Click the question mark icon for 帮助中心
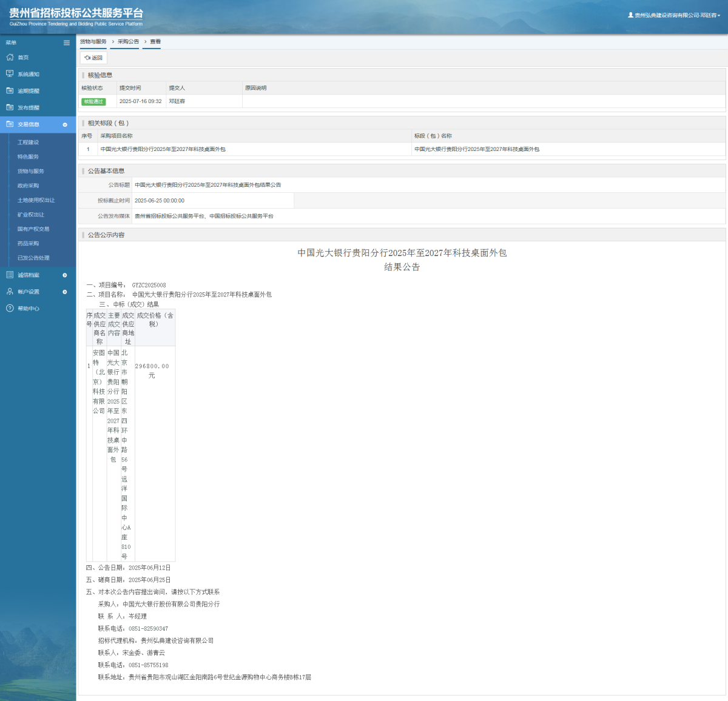Image resolution: width=728 pixels, height=701 pixels. pyautogui.click(x=10, y=309)
